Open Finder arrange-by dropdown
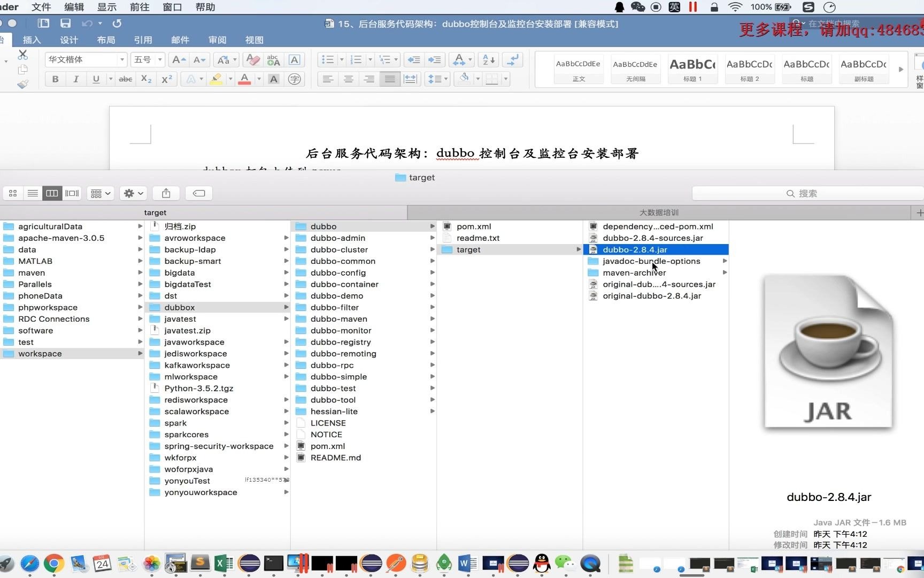Image resolution: width=924 pixels, height=578 pixels. [x=101, y=193]
